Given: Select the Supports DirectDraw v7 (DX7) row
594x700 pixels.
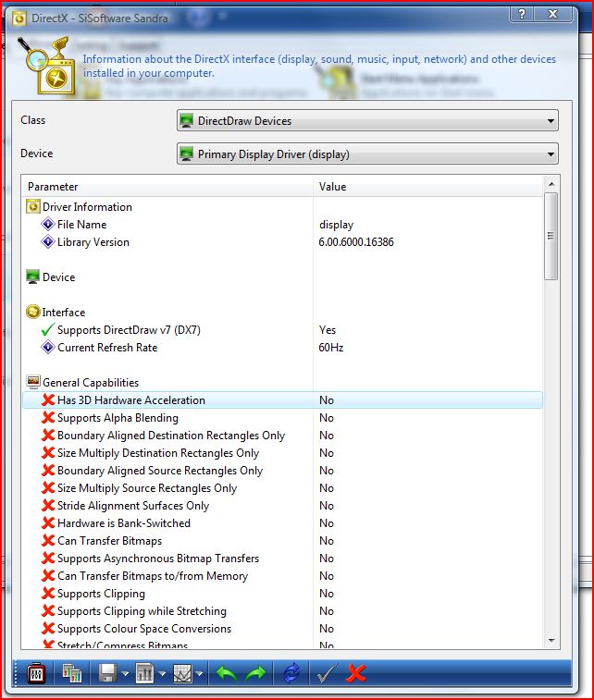Looking at the screenshot, I should tap(283, 330).
